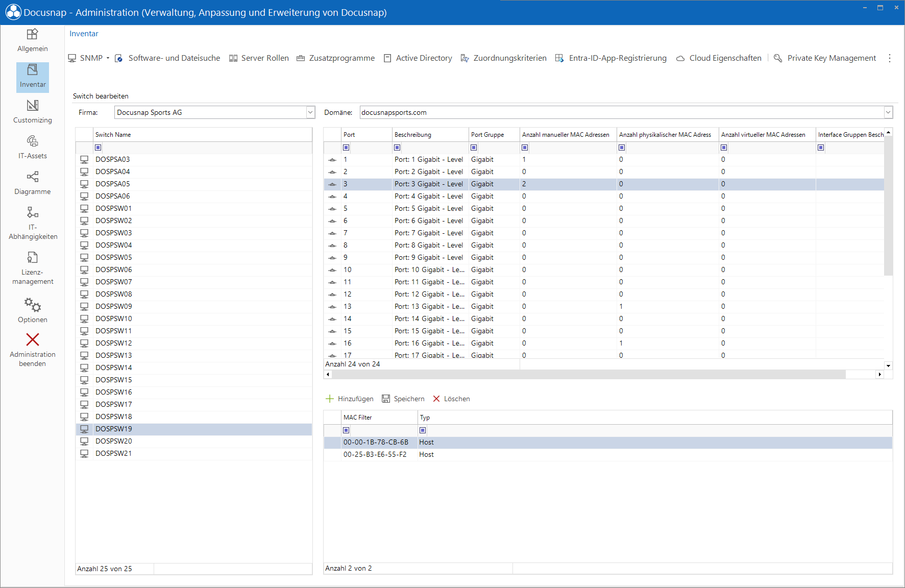Expand the Firma dropdown

310,112
